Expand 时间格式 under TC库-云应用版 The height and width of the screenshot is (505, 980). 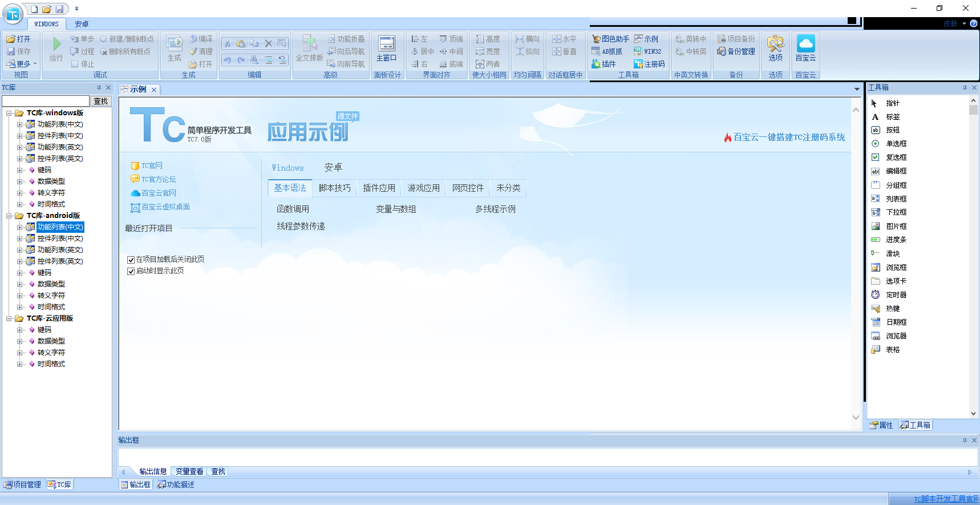click(x=20, y=364)
